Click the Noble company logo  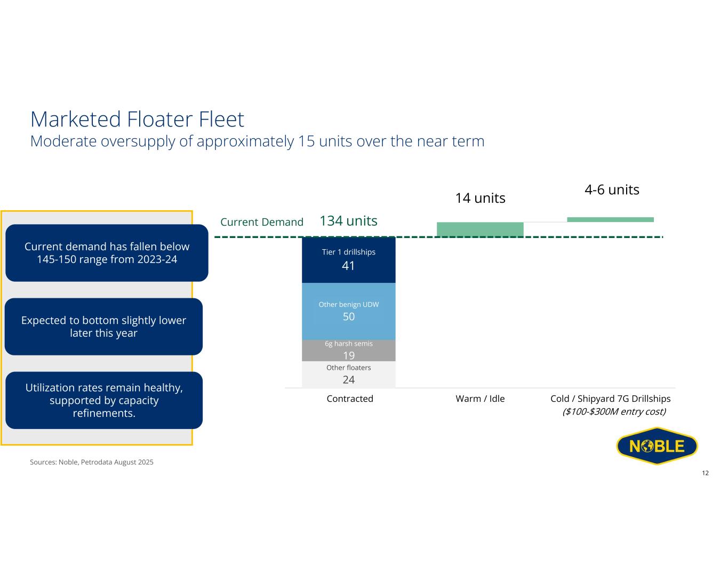(x=657, y=446)
